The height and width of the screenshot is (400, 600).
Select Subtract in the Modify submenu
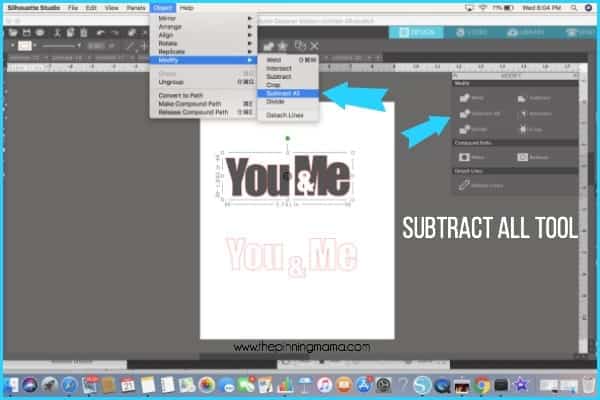point(288,77)
